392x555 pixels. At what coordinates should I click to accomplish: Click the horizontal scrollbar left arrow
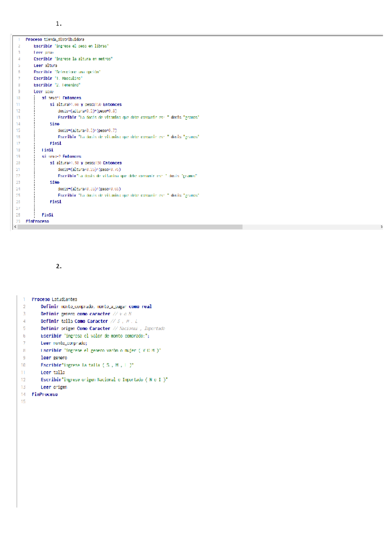click(x=15, y=227)
